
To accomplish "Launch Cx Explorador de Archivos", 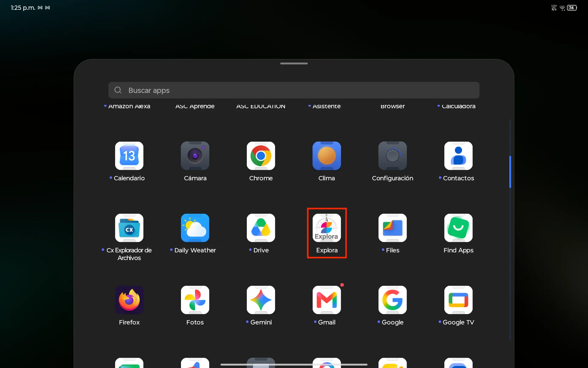I will (x=129, y=228).
